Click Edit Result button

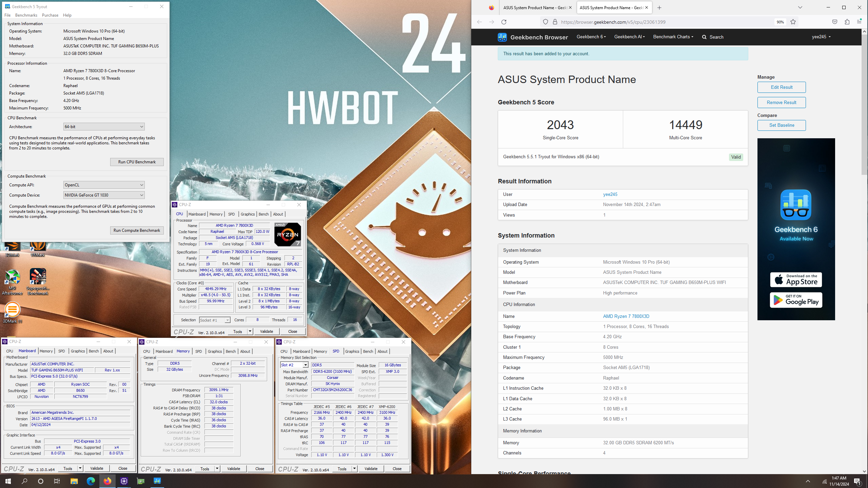coord(782,87)
